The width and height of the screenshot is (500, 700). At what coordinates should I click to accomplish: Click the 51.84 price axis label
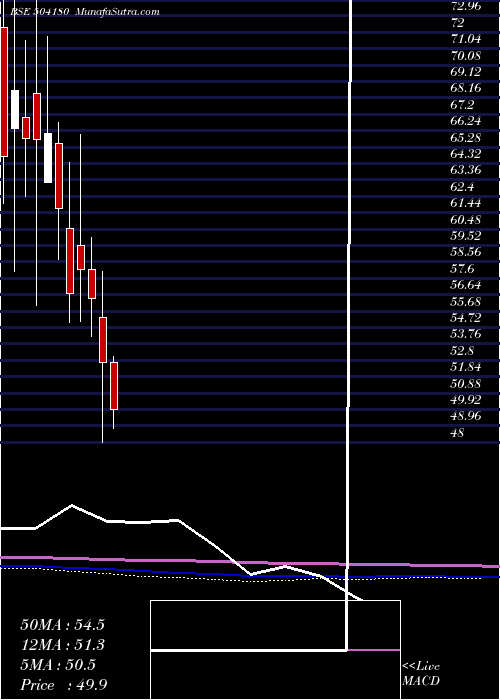(x=466, y=368)
